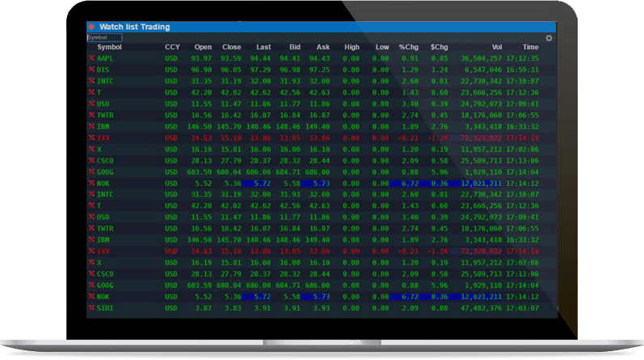This screenshot has width=644, height=360.
Task: Open watch list settings gear icon
Action: pyautogui.click(x=549, y=37)
